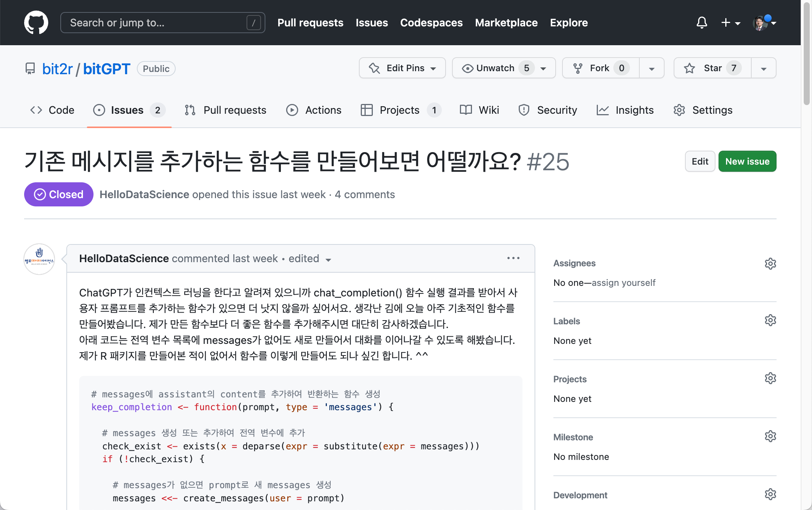Open the notifications bell
This screenshot has height=510, width=812.
click(702, 23)
